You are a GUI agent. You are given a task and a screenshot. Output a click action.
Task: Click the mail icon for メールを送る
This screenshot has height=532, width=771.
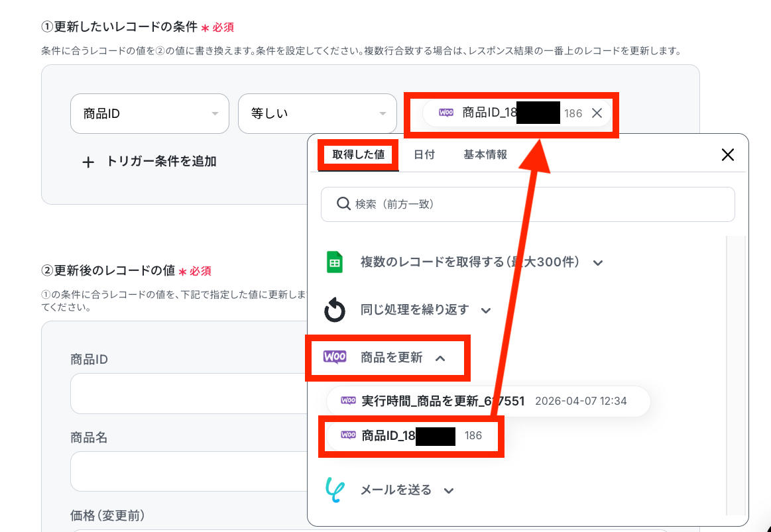335,490
